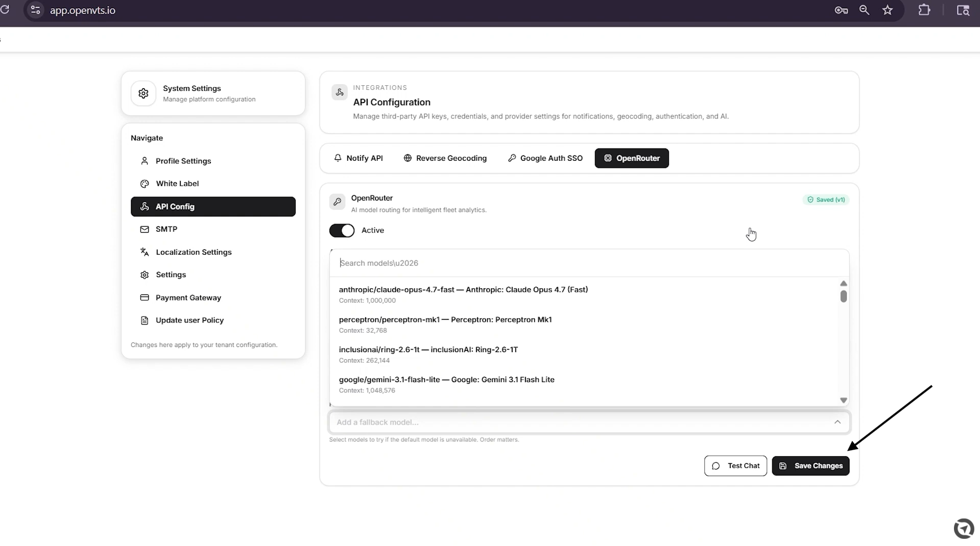980x546 pixels.
Task: Select anthropic/claude-opus-4.7-fast model option
Action: pyautogui.click(x=584, y=294)
